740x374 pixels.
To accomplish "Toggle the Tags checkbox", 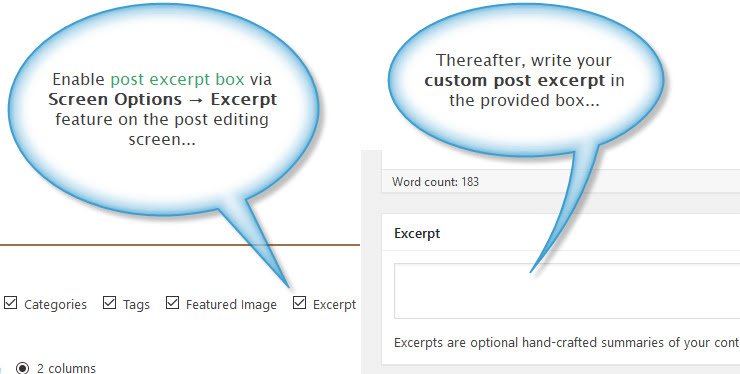I will (109, 303).
